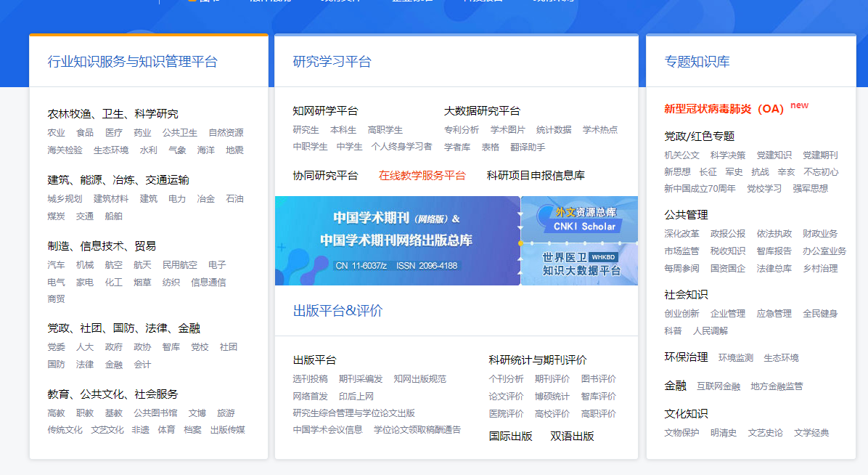This screenshot has width=868, height=475.
Task: Select 选刊投稿 under 出版平台
Action: click(310, 379)
